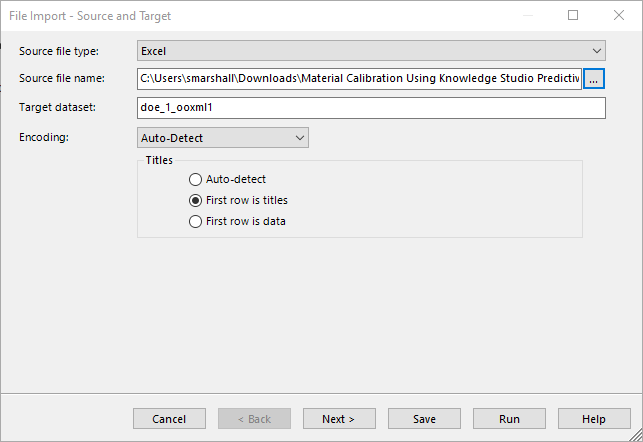Click the Save button

[424, 419]
